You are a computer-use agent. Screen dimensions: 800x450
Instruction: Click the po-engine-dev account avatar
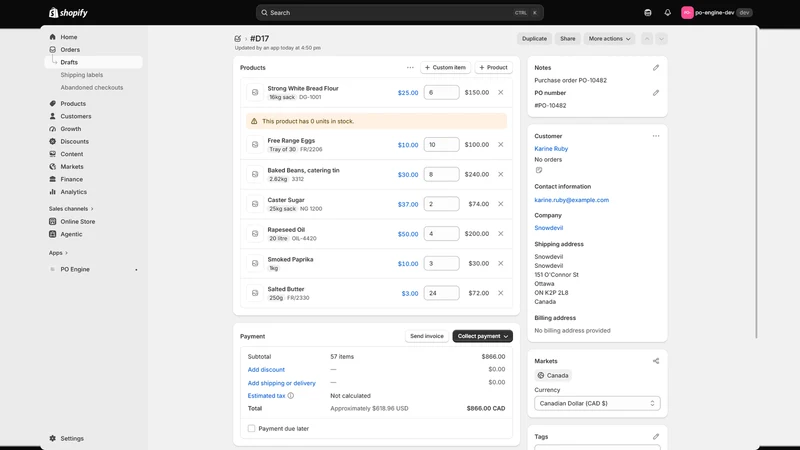tap(687, 13)
